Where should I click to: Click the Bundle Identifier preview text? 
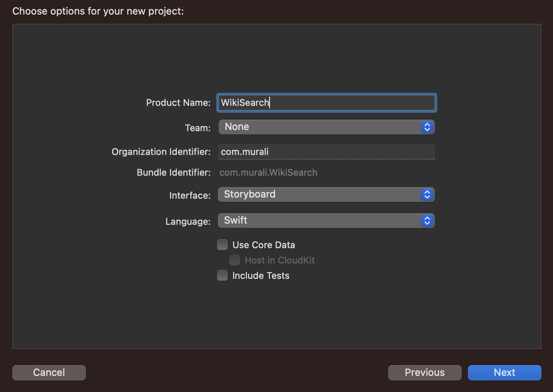click(268, 173)
